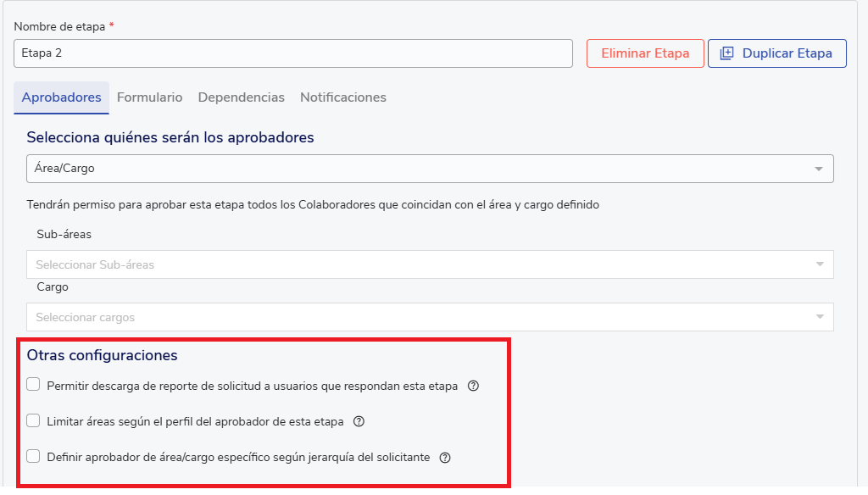Focus the Nombre de etapa text field

(x=292, y=53)
